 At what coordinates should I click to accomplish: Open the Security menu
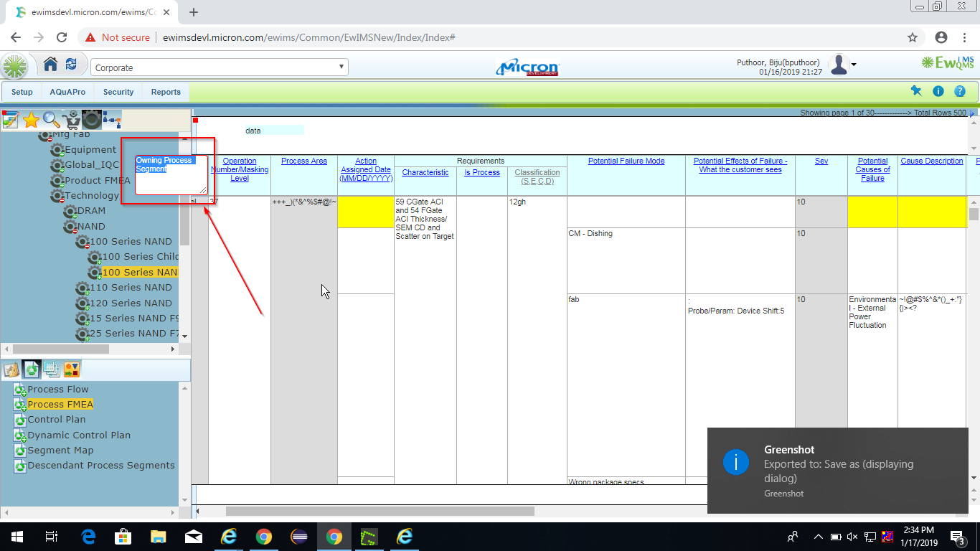click(118, 92)
